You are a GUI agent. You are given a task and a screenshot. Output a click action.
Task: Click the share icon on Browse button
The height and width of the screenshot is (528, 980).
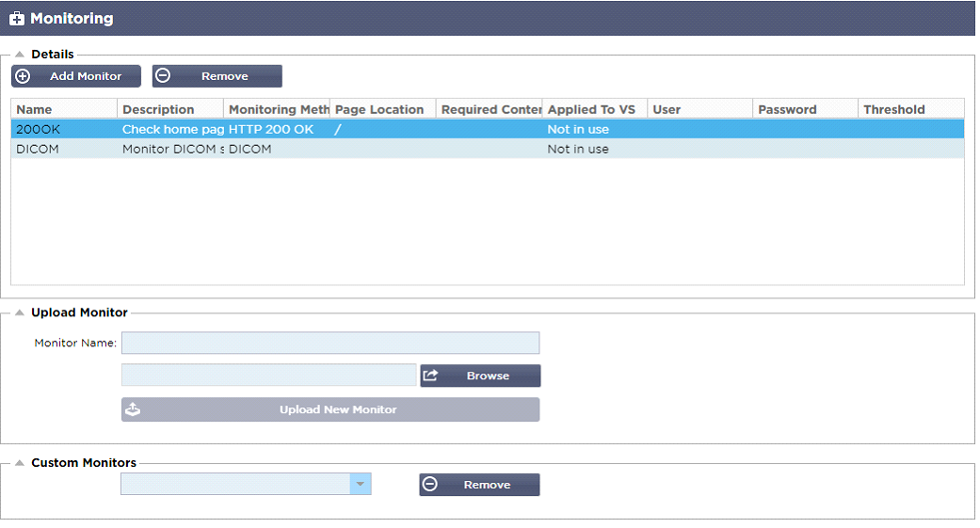(x=431, y=376)
